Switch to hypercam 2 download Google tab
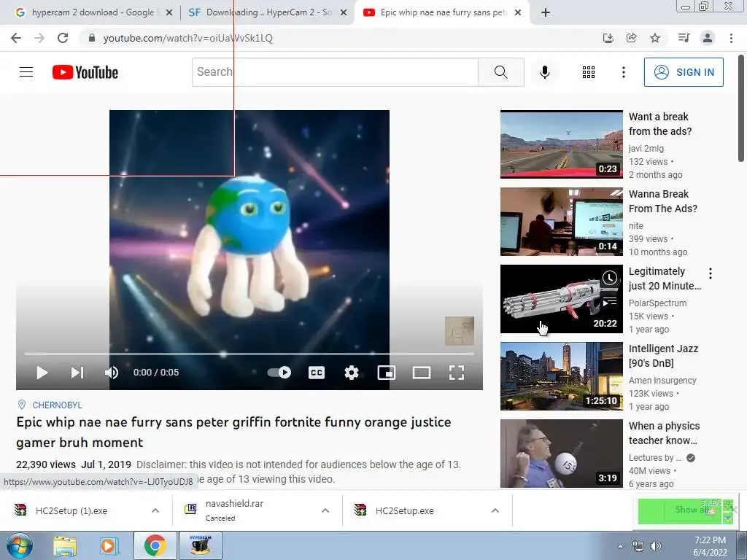Image resolution: width=747 pixels, height=560 pixels. [x=93, y=12]
